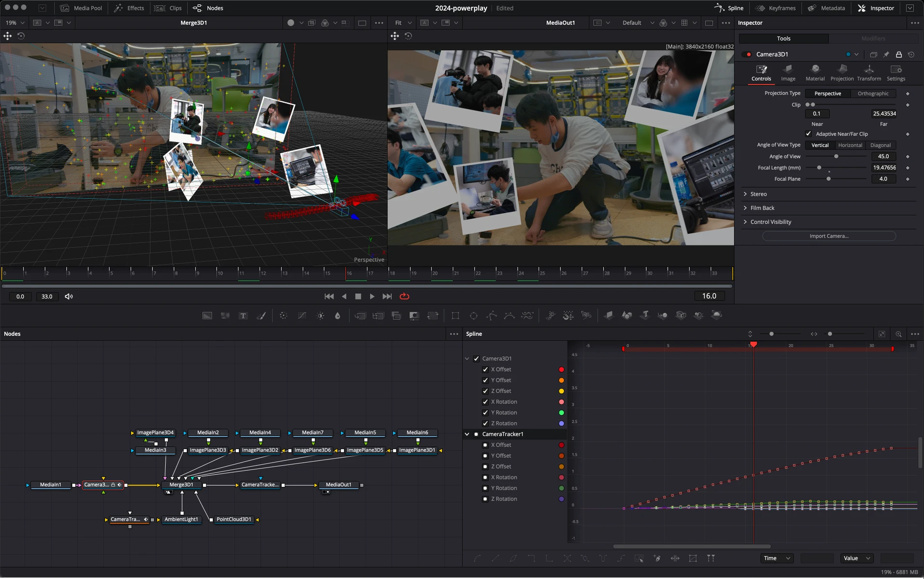The height and width of the screenshot is (579, 924).
Task: Mute audio with the speaker icon
Action: click(x=69, y=296)
